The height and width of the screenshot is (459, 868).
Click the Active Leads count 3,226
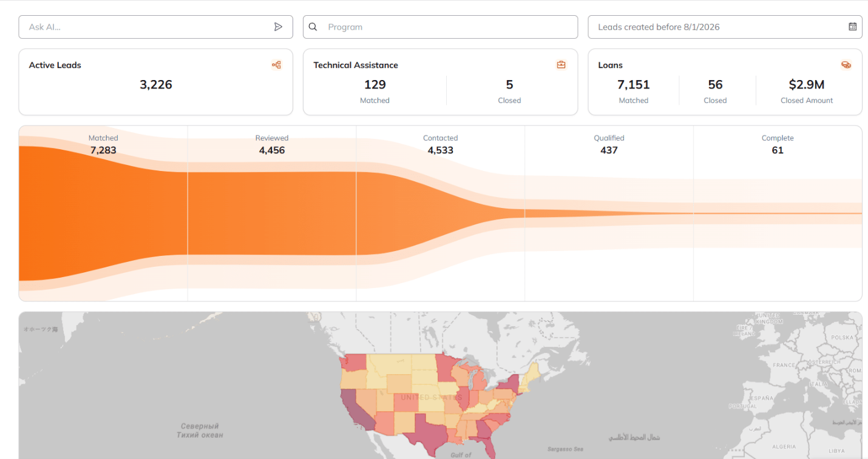click(156, 85)
